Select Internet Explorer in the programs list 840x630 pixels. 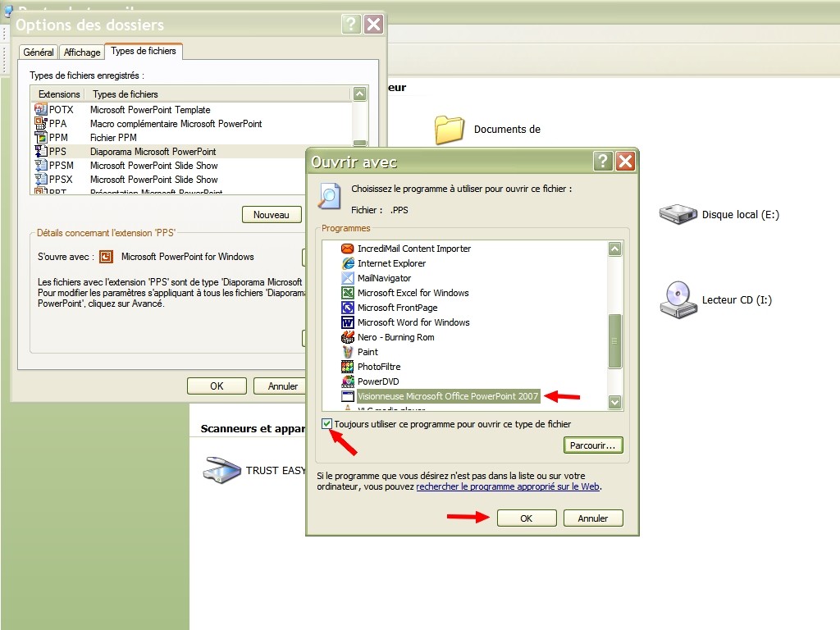click(x=391, y=263)
